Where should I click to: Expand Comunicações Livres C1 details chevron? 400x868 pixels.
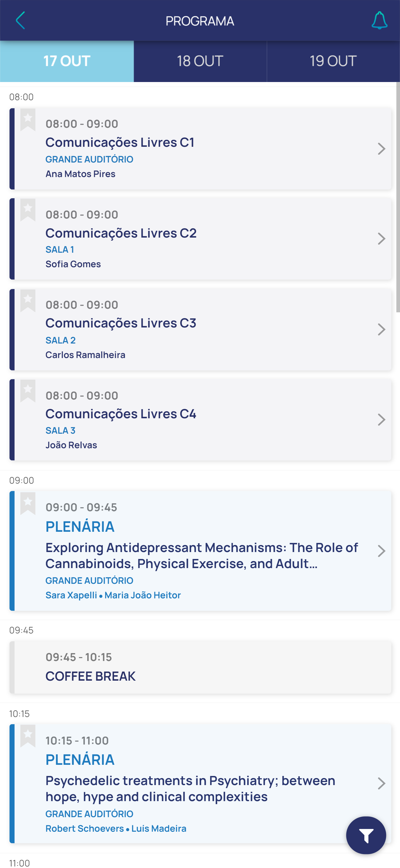click(382, 149)
